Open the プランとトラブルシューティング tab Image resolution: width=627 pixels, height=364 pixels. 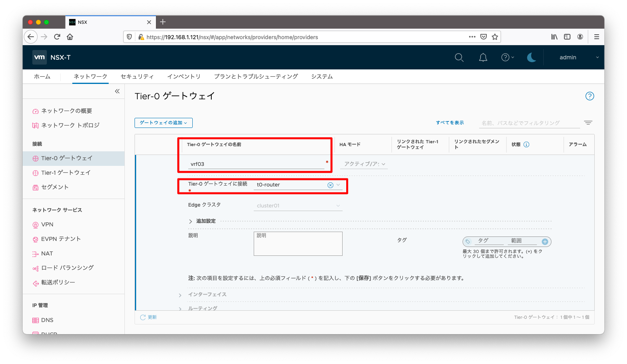coord(256,76)
